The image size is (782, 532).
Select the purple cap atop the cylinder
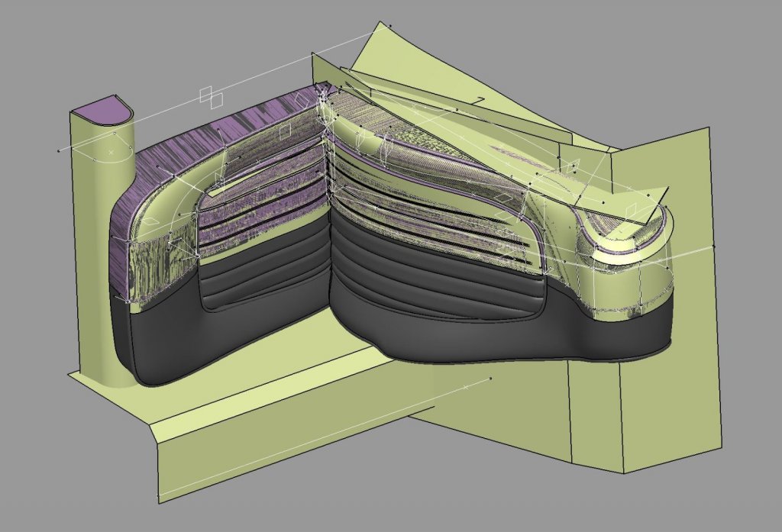[100, 109]
